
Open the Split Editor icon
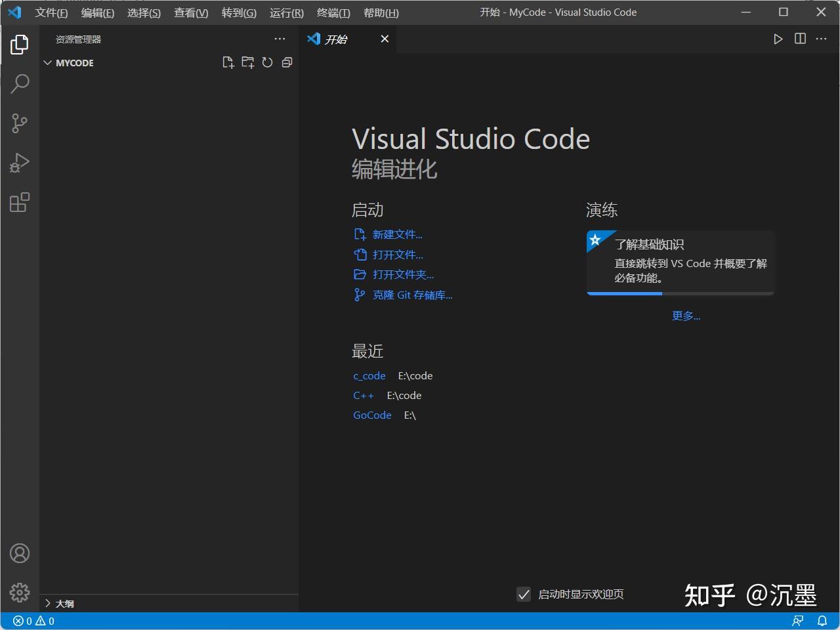800,39
